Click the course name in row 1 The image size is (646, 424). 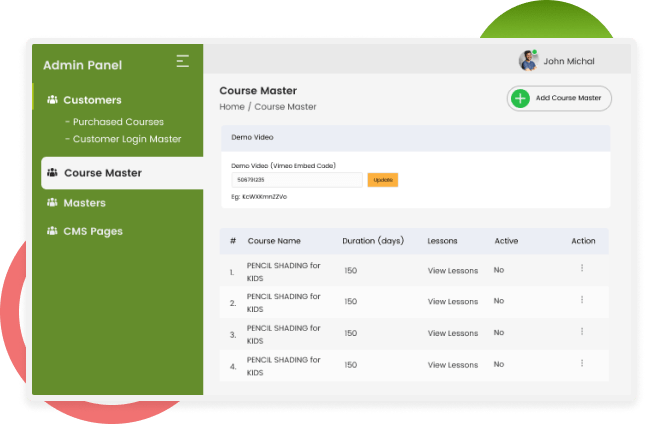click(283, 272)
